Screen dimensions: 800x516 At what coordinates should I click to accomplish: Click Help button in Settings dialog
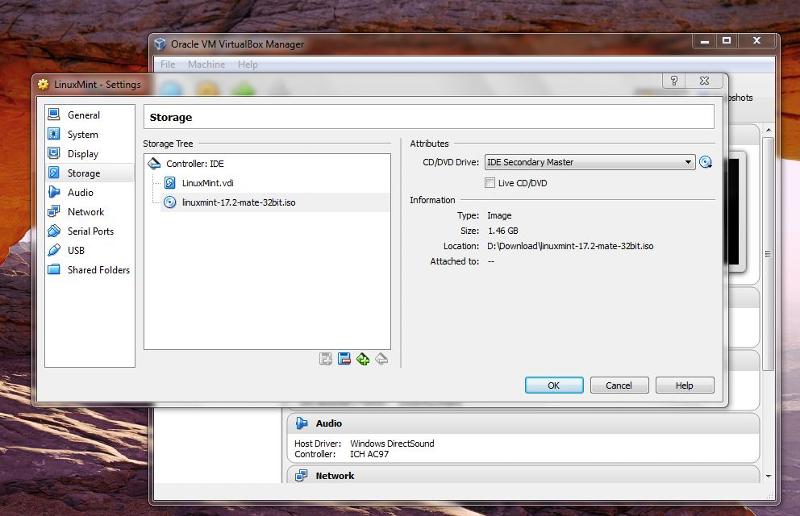(x=684, y=385)
